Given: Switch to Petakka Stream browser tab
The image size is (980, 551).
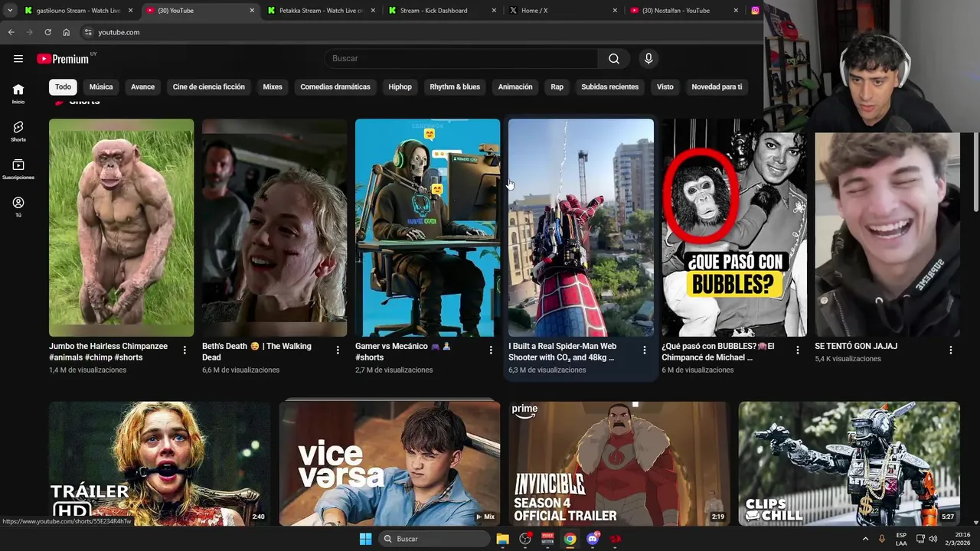Looking at the screenshot, I should 322,11.
